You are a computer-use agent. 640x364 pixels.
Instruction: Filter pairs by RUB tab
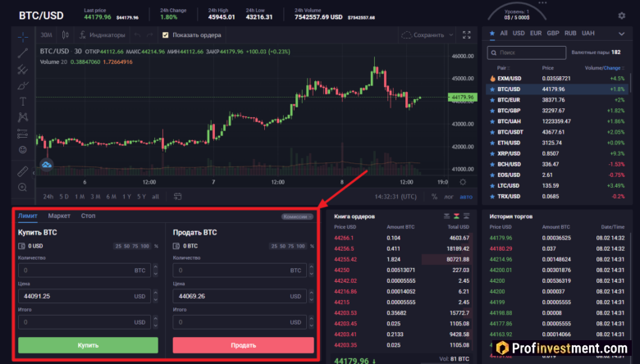pyautogui.click(x=570, y=34)
